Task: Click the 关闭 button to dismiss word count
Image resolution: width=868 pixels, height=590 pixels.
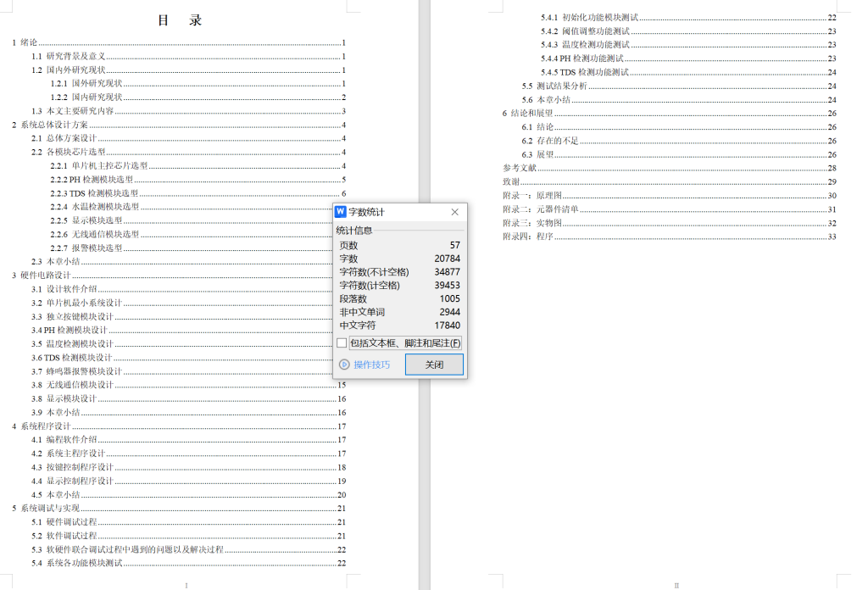Action: point(433,364)
